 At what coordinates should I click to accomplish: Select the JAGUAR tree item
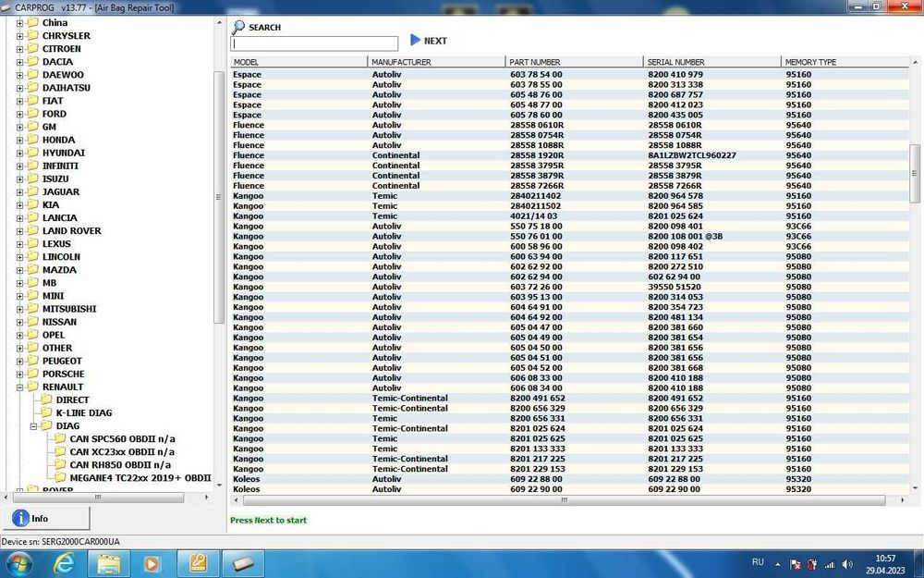pyautogui.click(x=61, y=191)
